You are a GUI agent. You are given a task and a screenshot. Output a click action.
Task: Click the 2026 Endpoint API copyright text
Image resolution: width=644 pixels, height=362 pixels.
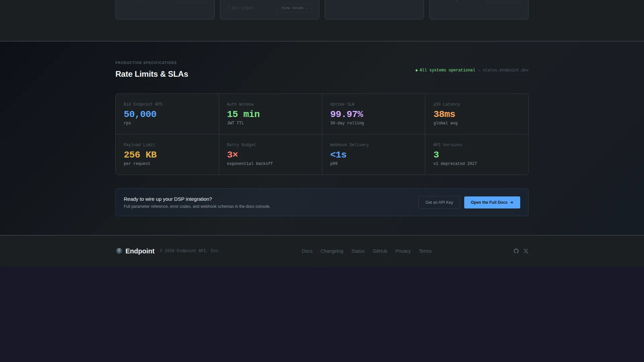tap(190, 251)
